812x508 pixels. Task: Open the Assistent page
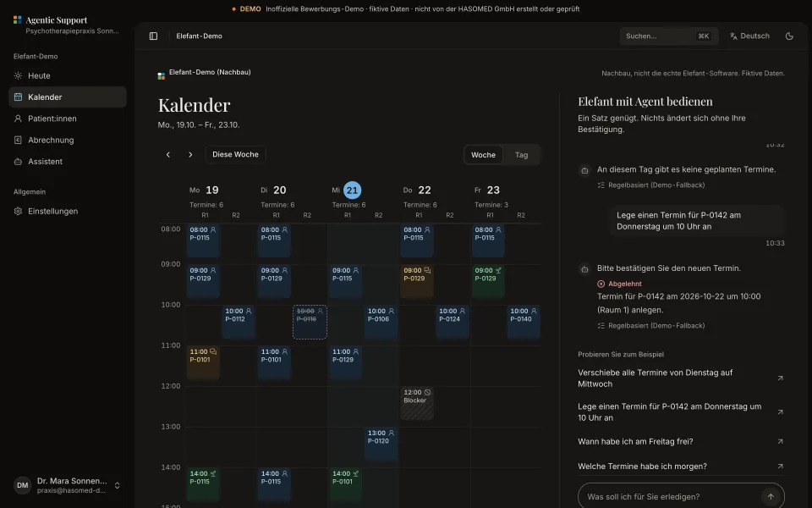(68, 162)
